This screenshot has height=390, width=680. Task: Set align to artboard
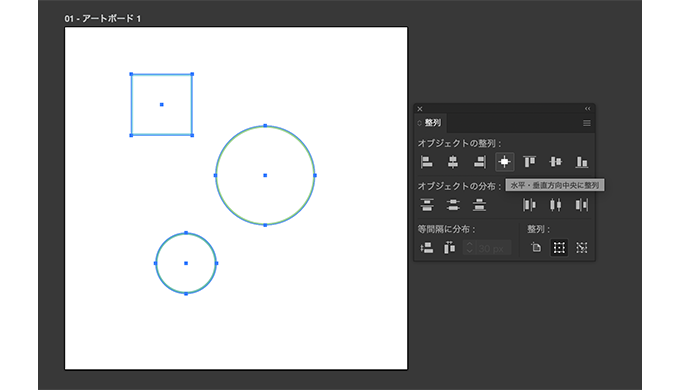[x=536, y=247]
